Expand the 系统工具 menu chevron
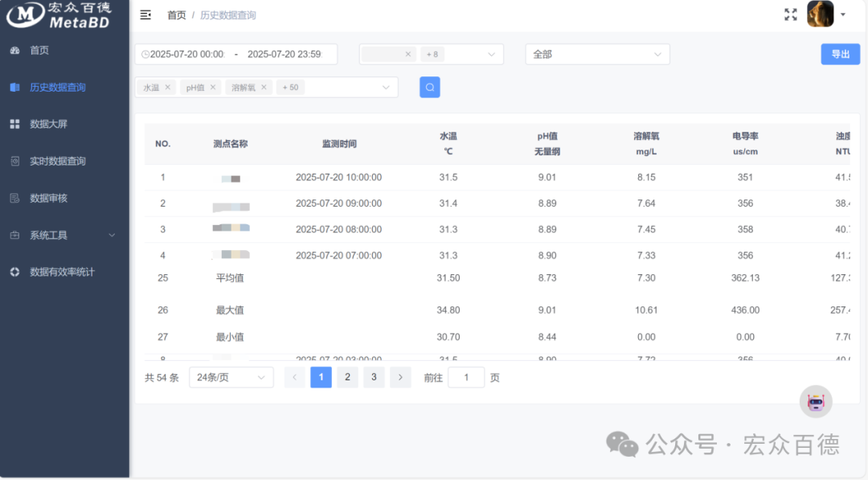868x480 pixels. click(x=113, y=235)
